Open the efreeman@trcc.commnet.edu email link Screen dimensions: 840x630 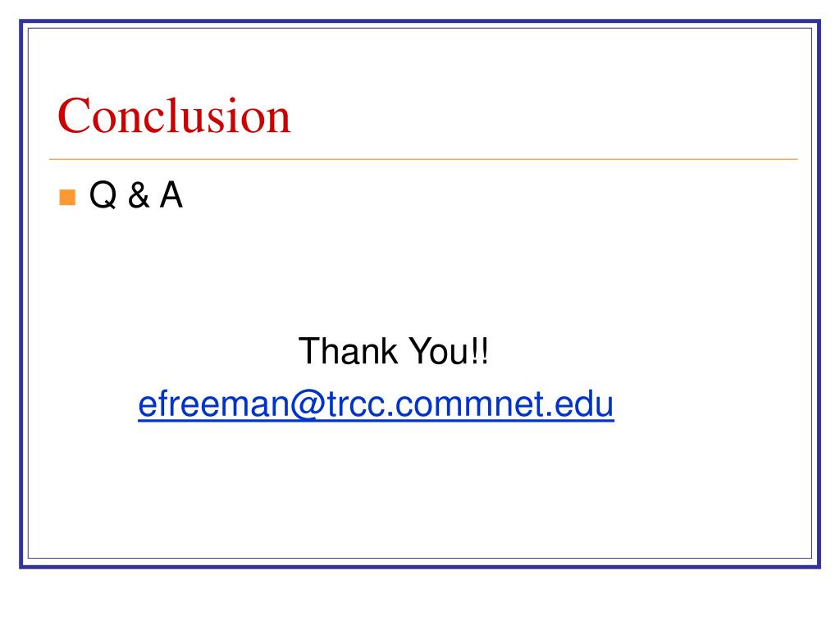pyautogui.click(x=376, y=404)
